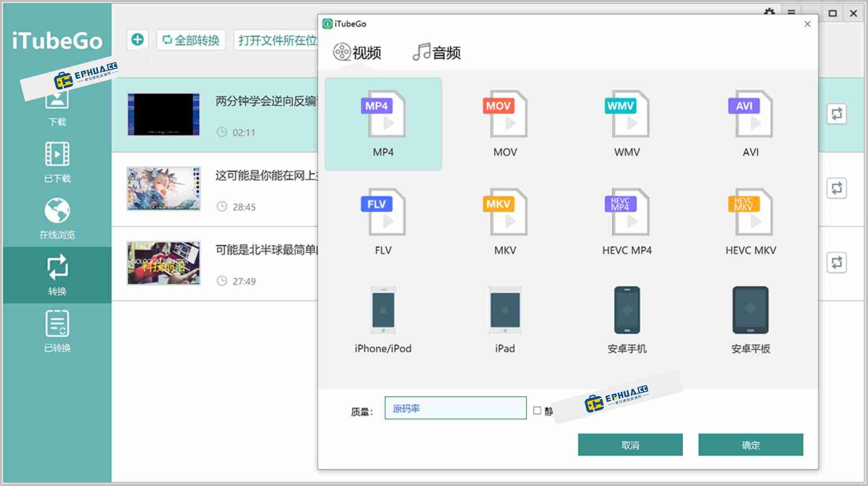The image size is (868, 486).
Task: Add a file with the plus button
Action: (138, 40)
